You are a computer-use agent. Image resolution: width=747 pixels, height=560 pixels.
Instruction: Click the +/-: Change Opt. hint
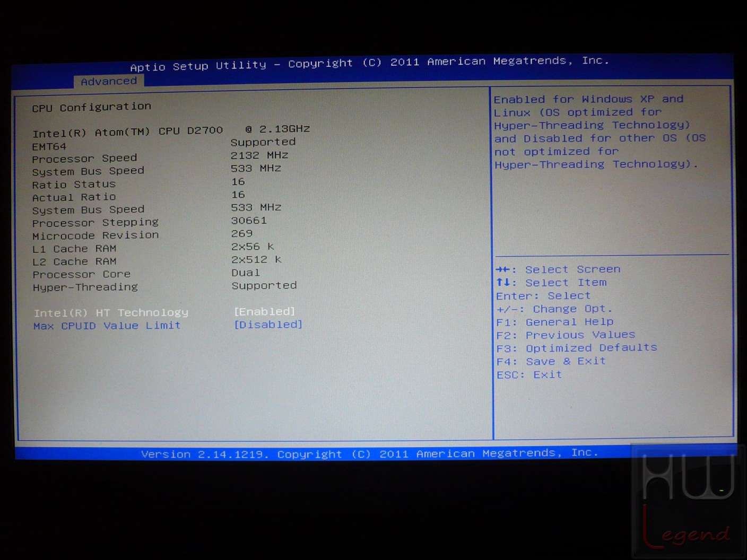click(x=554, y=309)
